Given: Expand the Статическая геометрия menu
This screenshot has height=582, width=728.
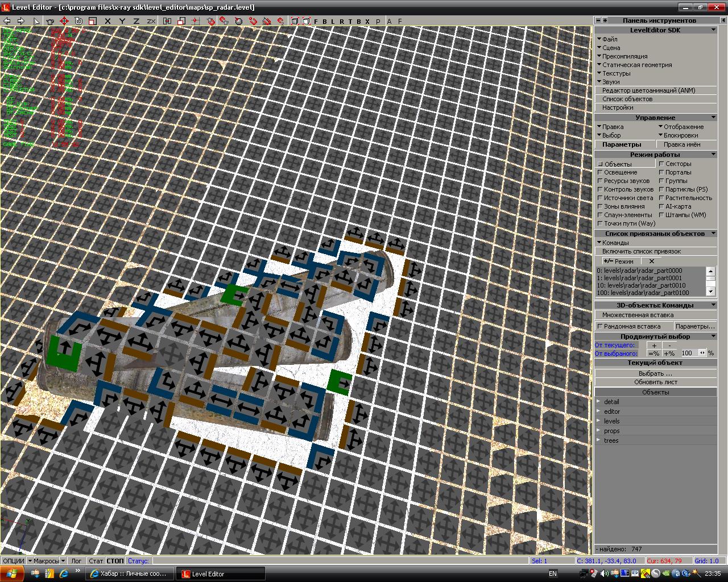Looking at the screenshot, I should pos(634,65).
